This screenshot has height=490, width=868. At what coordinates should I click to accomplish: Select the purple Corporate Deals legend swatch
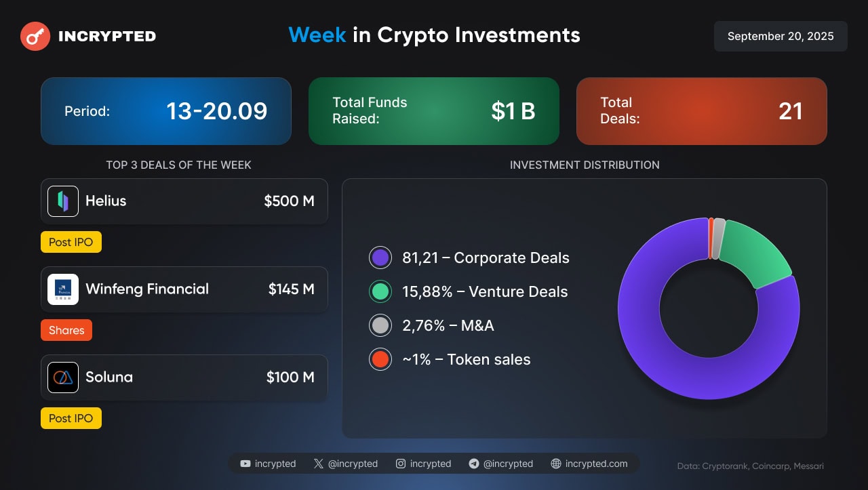tap(380, 258)
